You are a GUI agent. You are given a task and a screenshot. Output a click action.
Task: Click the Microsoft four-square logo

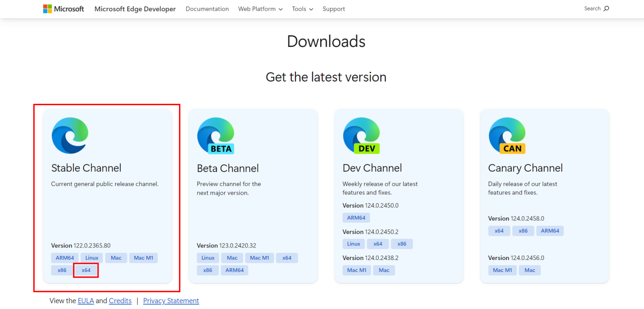47,8
